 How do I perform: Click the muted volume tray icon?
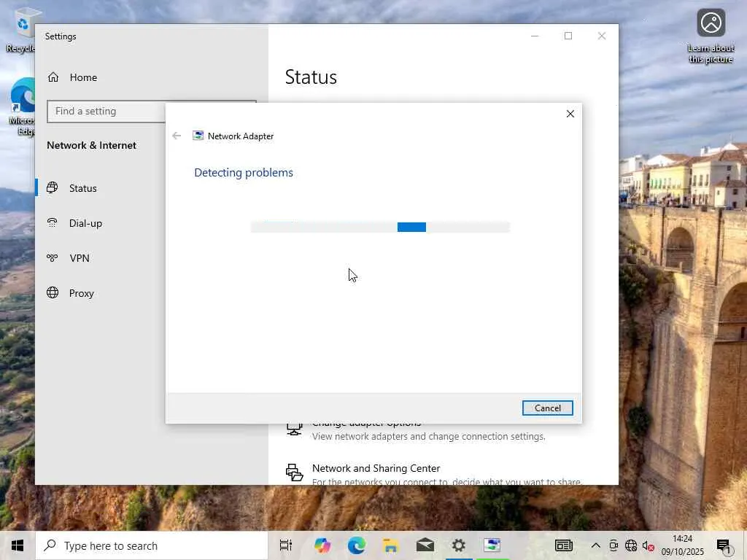pos(648,545)
